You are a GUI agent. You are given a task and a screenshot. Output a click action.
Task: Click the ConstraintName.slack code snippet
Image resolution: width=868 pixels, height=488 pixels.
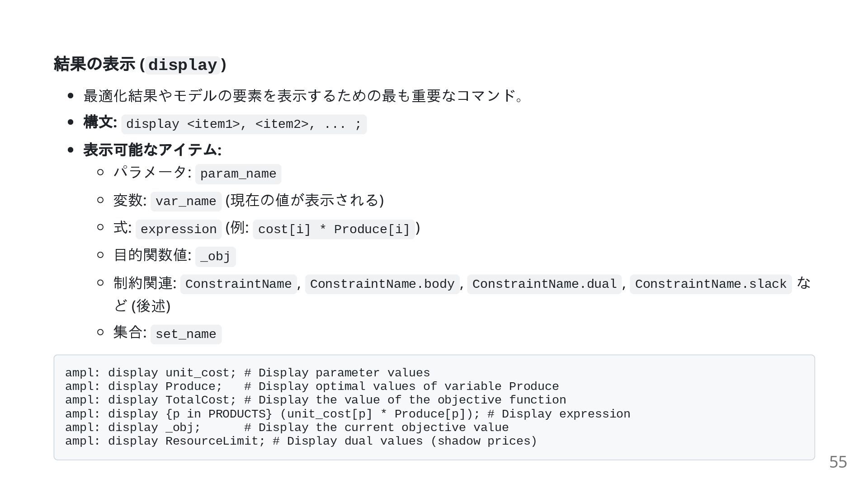[x=711, y=284]
